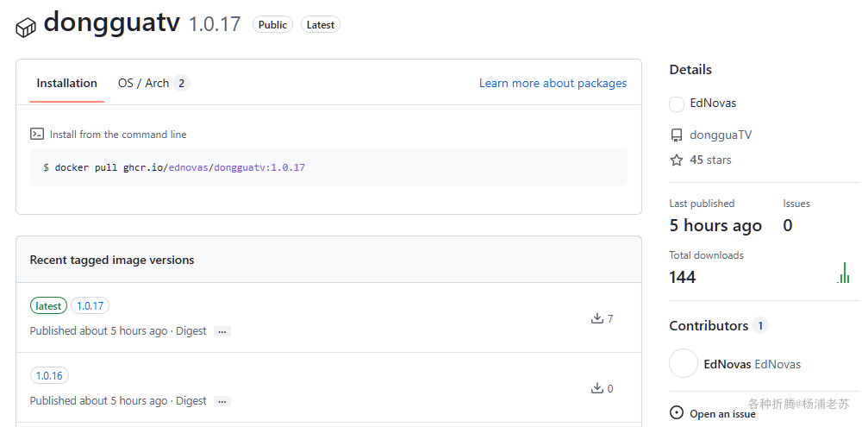Screen dimensions: 868x427
Task: Click the star icon beside 45 stars
Action: coord(677,160)
